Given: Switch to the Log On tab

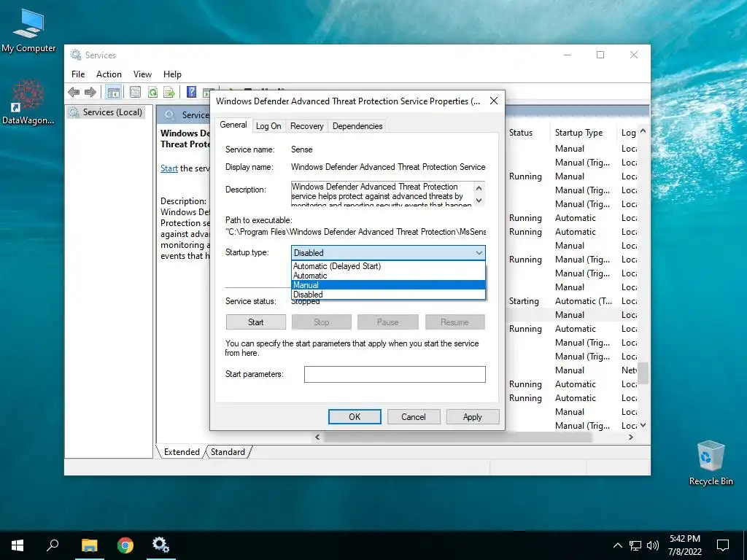Looking at the screenshot, I should (x=268, y=126).
